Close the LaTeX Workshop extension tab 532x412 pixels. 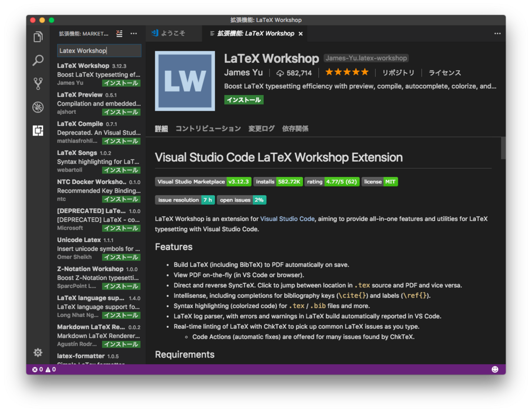301,34
